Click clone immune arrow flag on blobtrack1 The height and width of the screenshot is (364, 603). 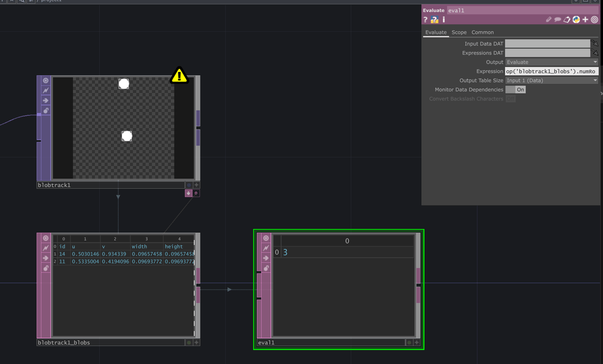coord(46,100)
